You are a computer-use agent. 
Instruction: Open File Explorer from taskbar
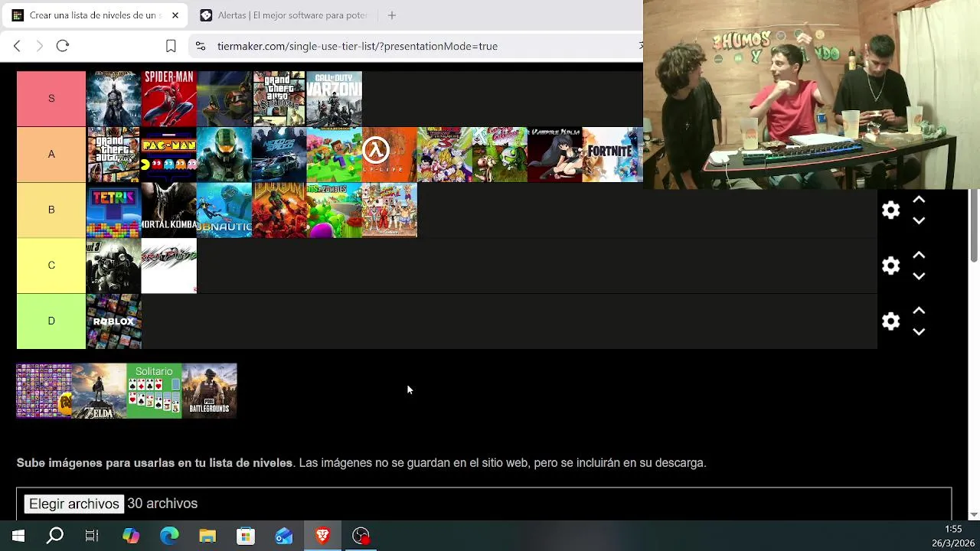coord(207,536)
